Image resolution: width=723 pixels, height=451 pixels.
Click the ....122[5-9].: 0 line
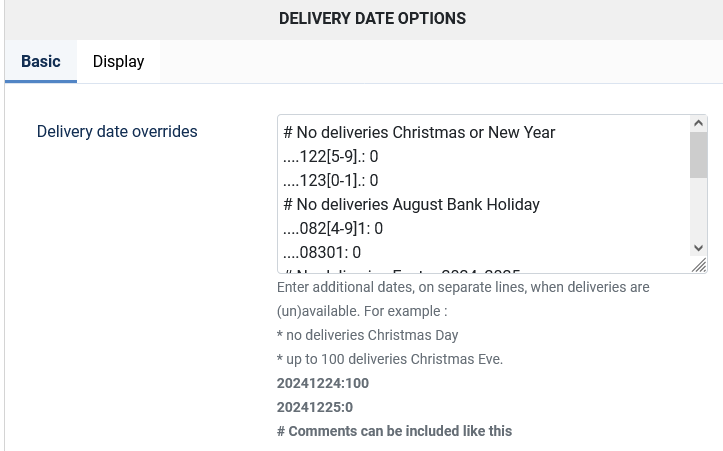(x=331, y=156)
